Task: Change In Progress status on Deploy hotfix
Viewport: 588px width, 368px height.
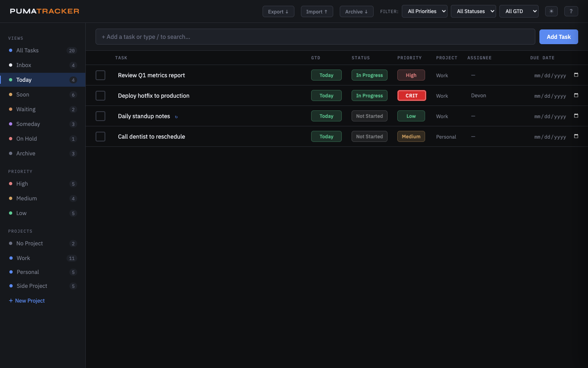Action: pyautogui.click(x=370, y=96)
